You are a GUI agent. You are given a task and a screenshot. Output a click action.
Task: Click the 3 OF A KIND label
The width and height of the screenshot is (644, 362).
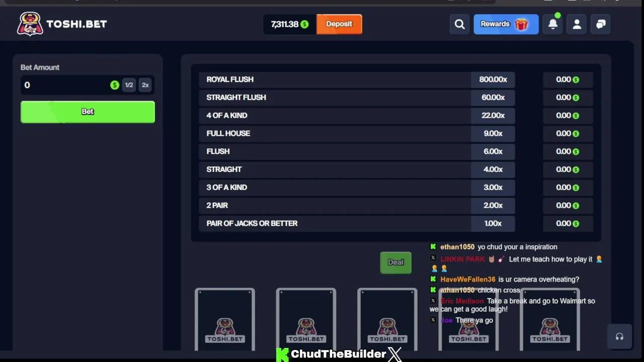(x=227, y=188)
